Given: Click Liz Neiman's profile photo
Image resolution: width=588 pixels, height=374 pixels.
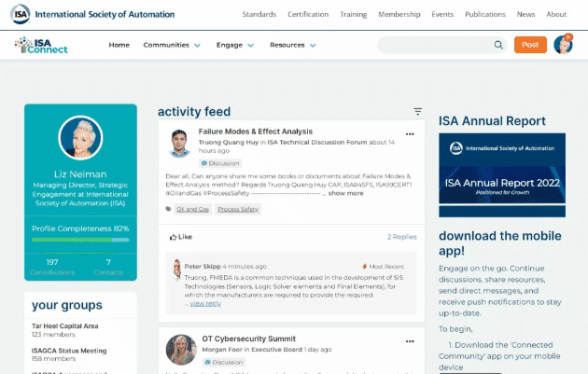Looking at the screenshot, I should (80, 139).
